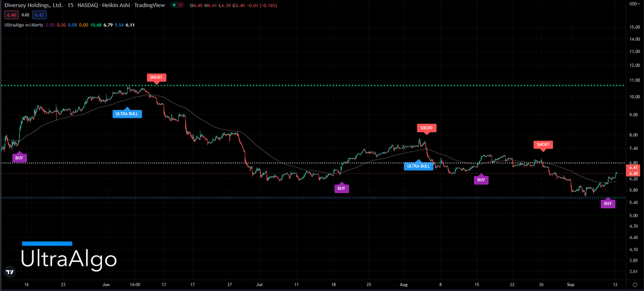Click the 5.00 price axis label

click(x=634, y=214)
